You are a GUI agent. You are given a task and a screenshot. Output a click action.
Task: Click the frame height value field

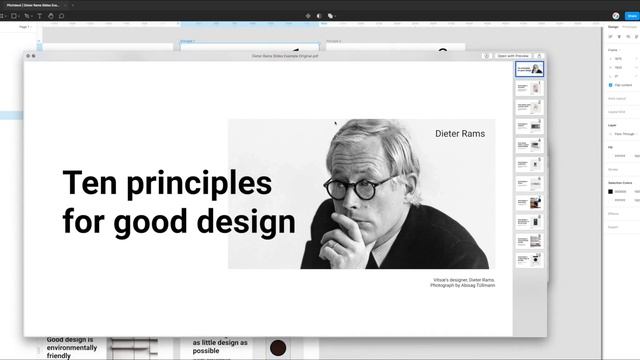(x=619, y=67)
